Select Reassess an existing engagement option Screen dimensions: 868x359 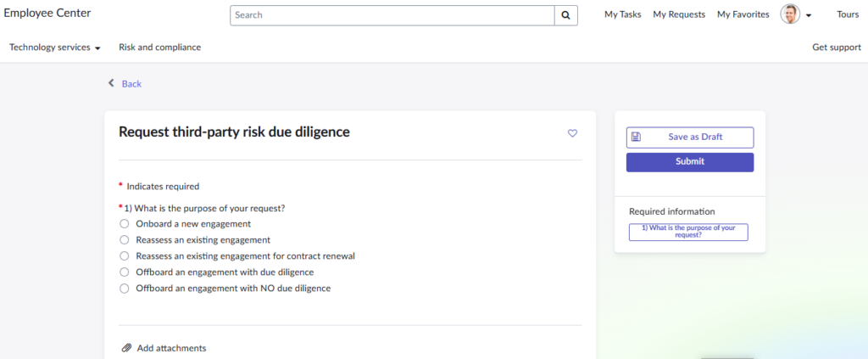click(x=125, y=240)
